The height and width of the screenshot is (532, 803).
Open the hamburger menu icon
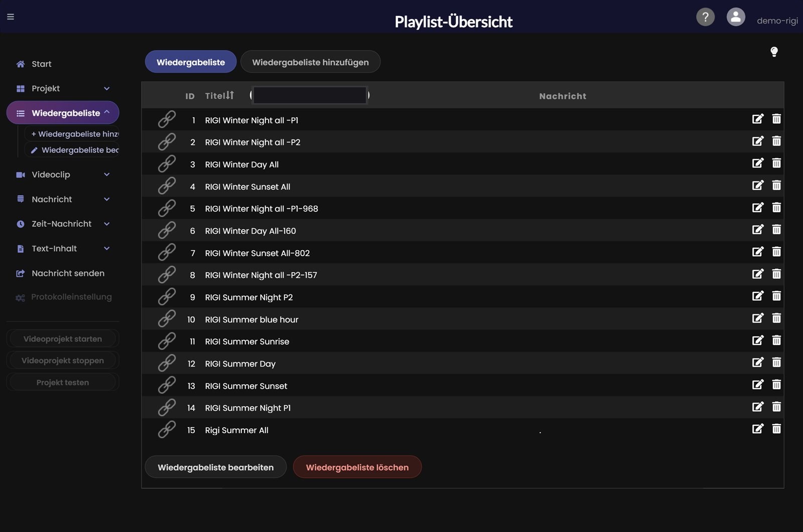point(11,17)
